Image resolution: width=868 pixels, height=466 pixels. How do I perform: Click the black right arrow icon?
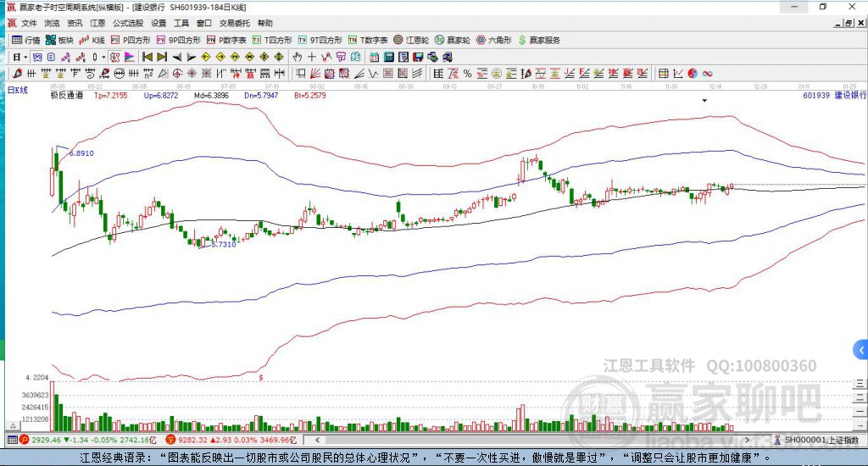point(191,57)
